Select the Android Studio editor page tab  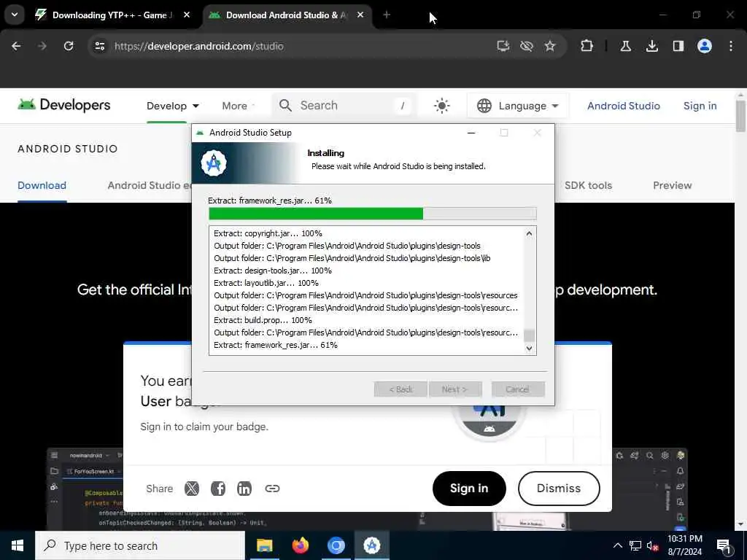tap(150, 185)
